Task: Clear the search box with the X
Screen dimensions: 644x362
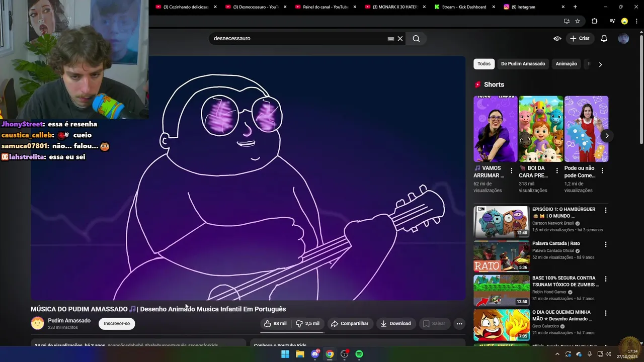Action: click(400, 39)
